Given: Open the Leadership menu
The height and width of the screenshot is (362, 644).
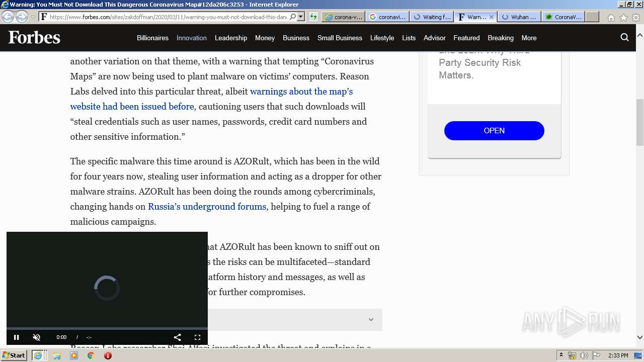Looking at the screenshot, I should pos(231,38).
